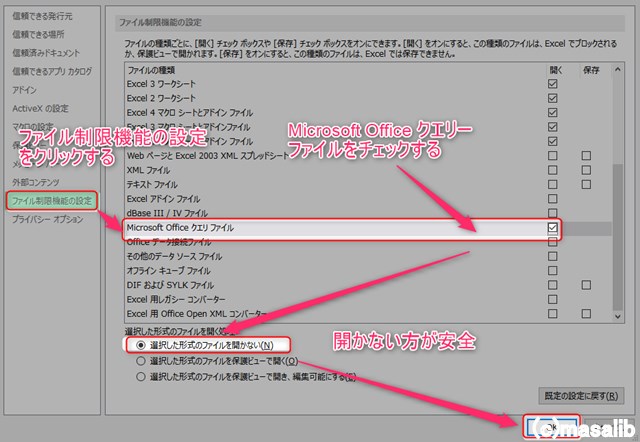Select the Excel 用レガシー コンバーター row
The height and width of the screenshot is (442, 640).
(x=367, y=299)
